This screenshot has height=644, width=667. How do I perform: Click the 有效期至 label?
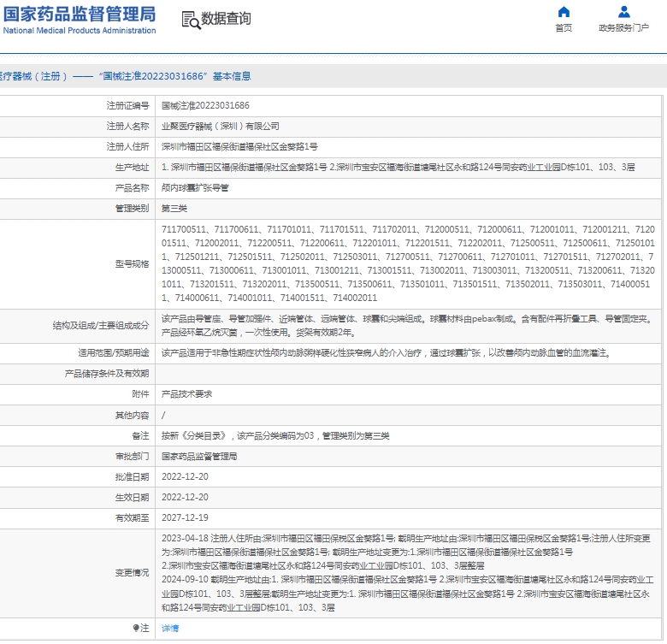pos(132,517)
